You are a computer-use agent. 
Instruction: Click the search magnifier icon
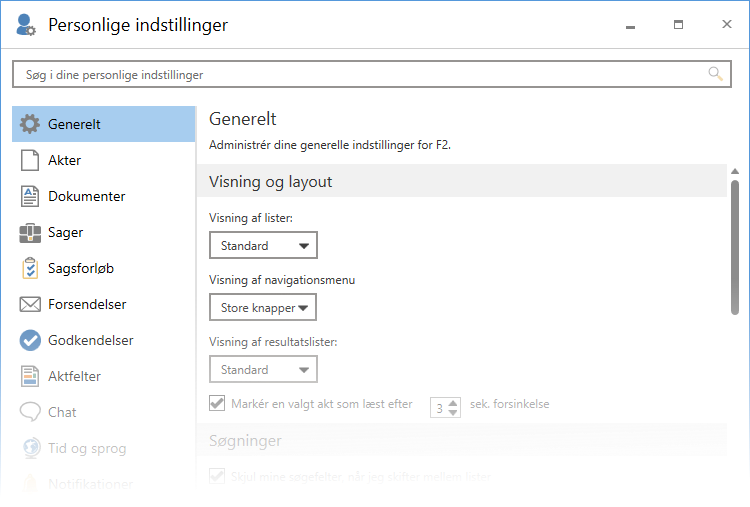click(x=715, y=74)
